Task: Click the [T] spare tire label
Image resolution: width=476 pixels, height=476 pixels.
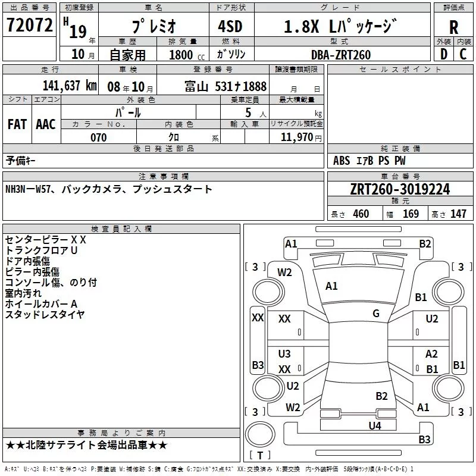Action: [x=260, y=455]
